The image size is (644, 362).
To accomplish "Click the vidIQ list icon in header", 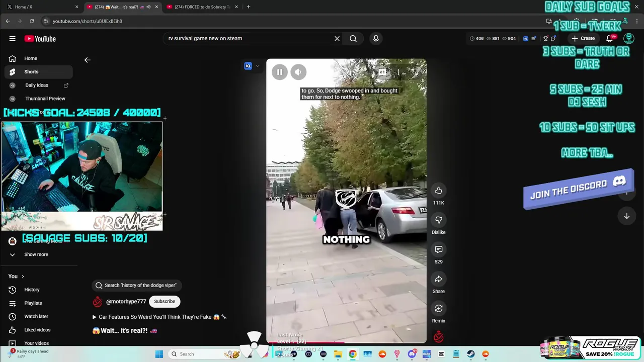I will (534, 38).
